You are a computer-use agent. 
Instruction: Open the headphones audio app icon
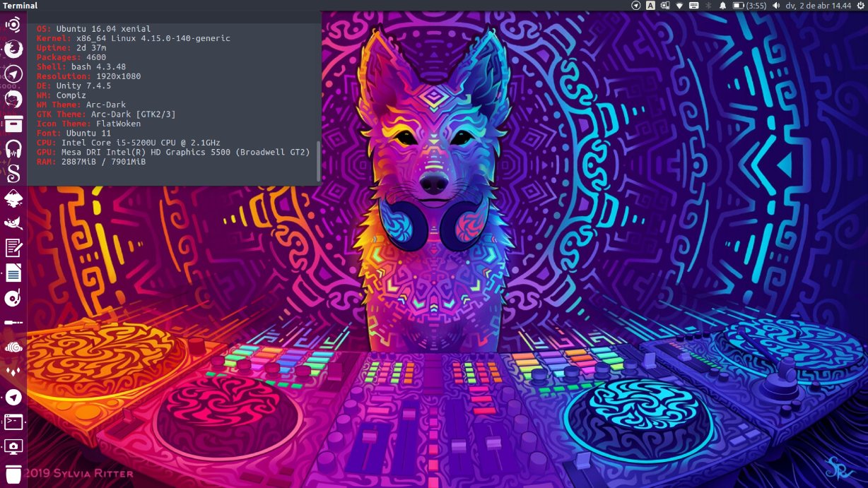[13, 149]
